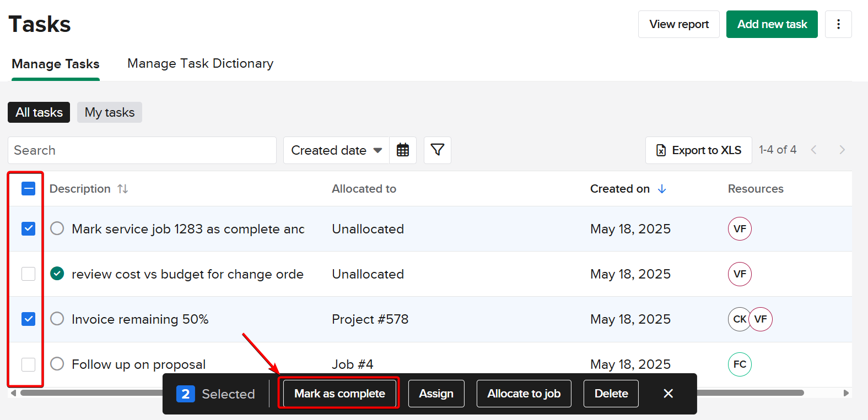Toggle the select-all header checkbox
Screen dimensions: 868x420
pos(29,189)
